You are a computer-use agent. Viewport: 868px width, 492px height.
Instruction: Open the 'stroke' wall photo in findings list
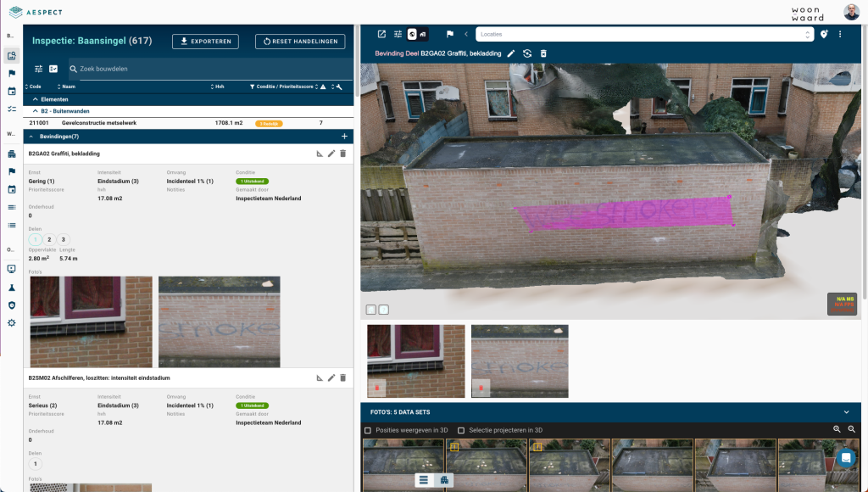[220, 321]
